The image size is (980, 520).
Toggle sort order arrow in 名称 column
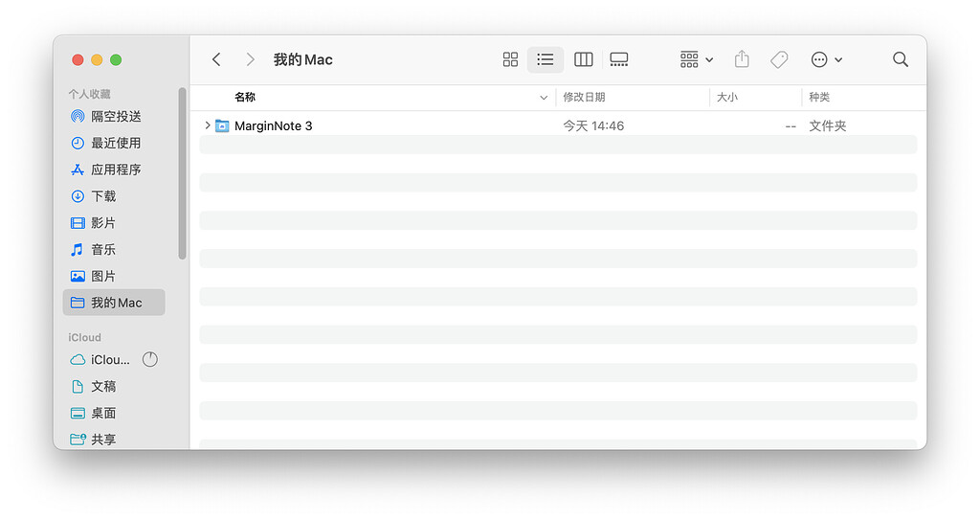[544, 98]
